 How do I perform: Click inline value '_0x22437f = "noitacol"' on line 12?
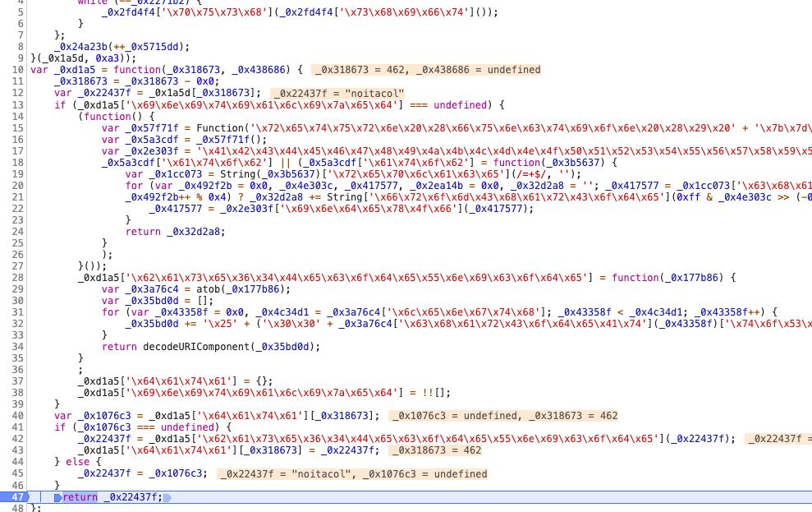point(337,94)
